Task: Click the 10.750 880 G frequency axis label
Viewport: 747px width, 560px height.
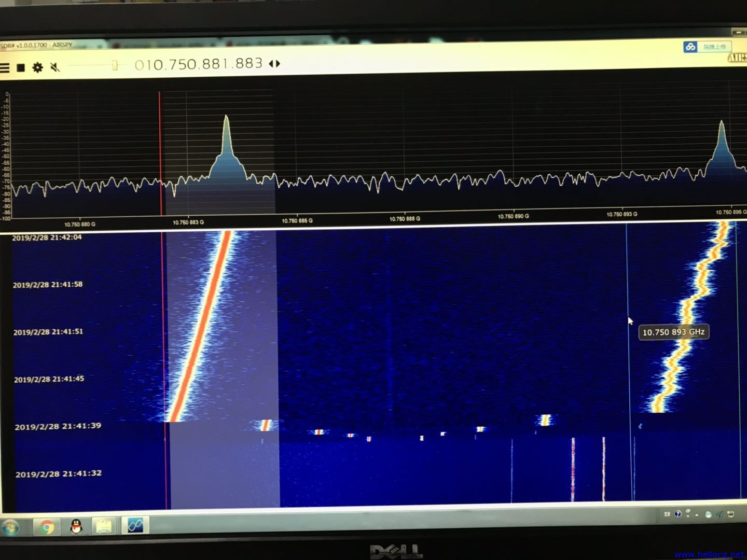Action: 80,225
